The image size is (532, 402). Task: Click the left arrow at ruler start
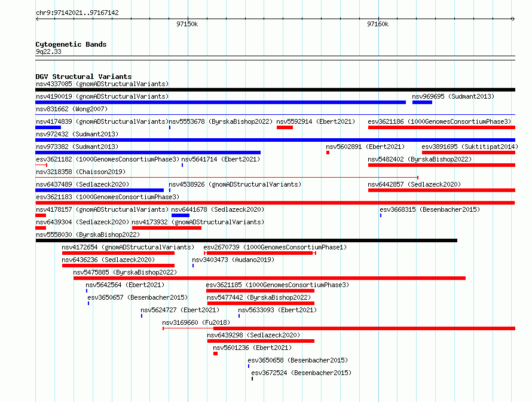pyautogui.click(x=37, y=19)
